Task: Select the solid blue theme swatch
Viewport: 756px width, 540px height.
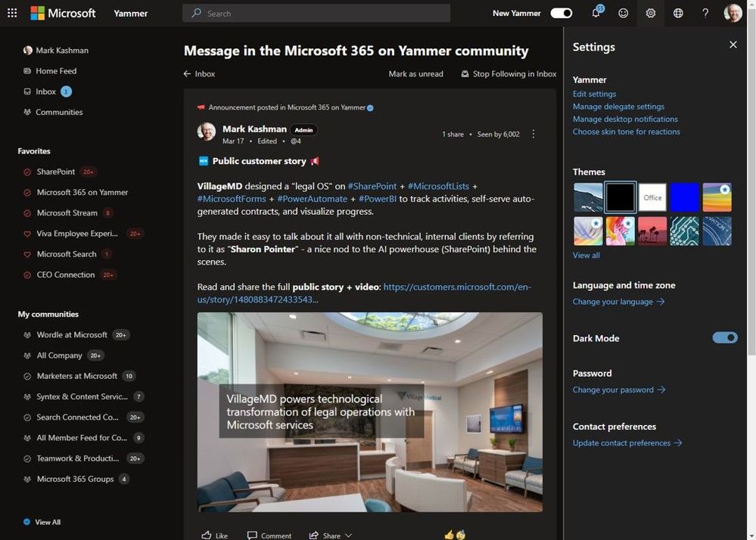Action: [x=684, y=197]
